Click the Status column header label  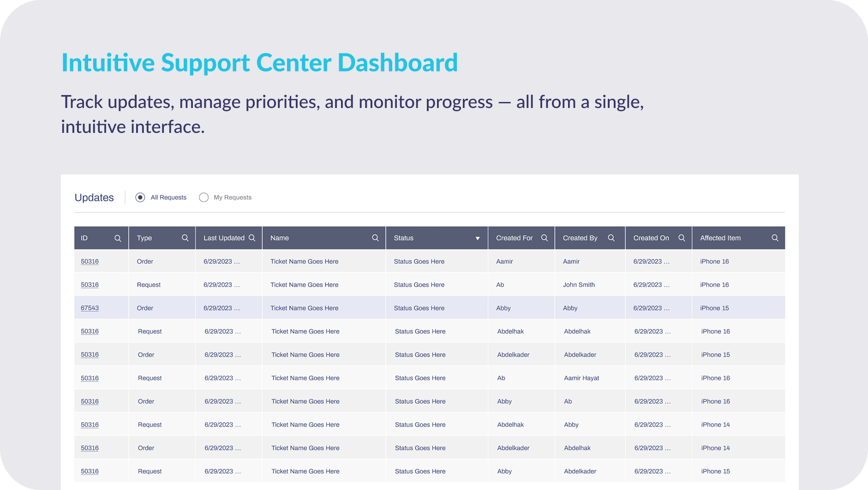click(x=404, y=238)
